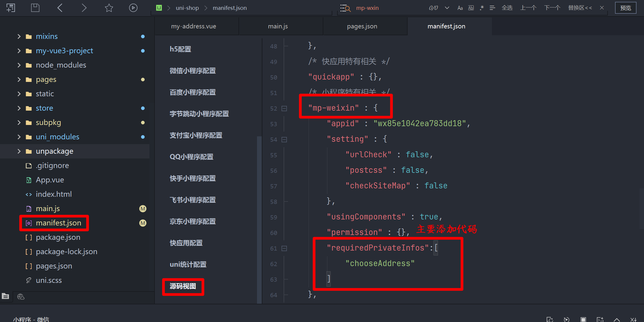644x322 pixels.
Task: Expand the unpackage folder
Action: click(x=19, y=151)
